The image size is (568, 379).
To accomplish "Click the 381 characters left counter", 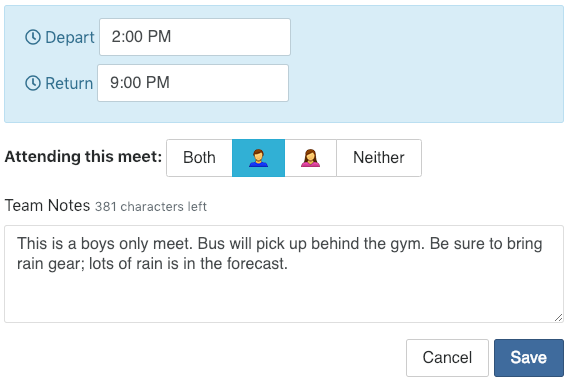I will point(151,207).
